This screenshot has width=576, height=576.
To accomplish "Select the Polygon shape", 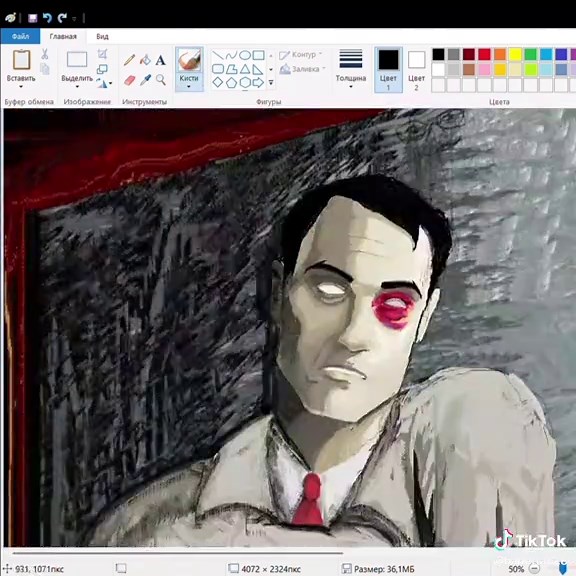I will pos(231,69).
